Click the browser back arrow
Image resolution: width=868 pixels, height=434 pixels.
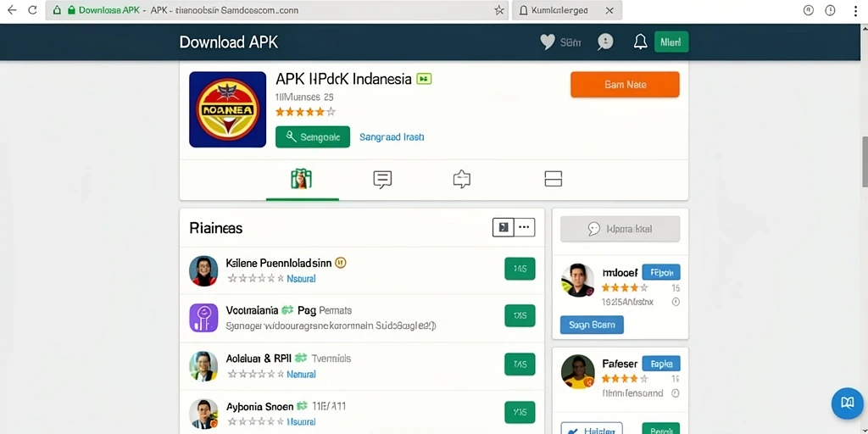coord(12,10)
